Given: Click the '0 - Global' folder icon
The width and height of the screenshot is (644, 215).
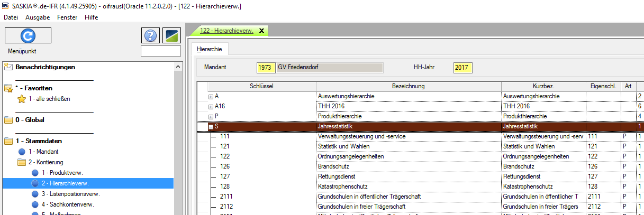Looking at the screenshot, I should (8, 120).
